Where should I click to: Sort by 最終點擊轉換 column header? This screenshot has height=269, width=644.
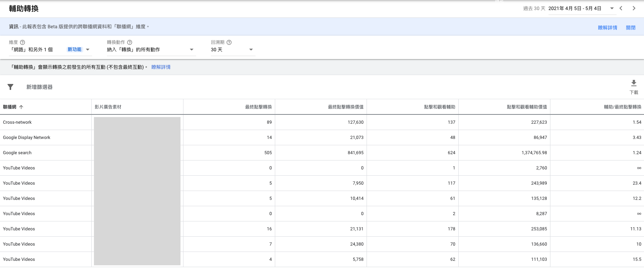click(258, 107)
